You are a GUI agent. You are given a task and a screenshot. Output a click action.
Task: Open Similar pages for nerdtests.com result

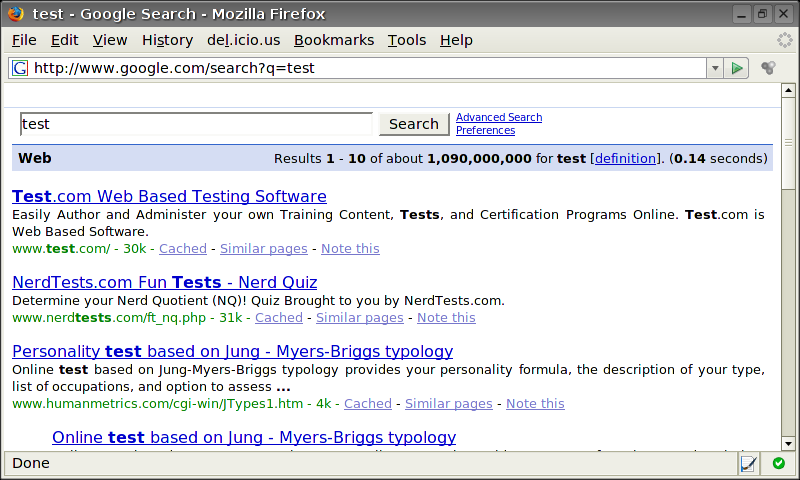[360, 317]
